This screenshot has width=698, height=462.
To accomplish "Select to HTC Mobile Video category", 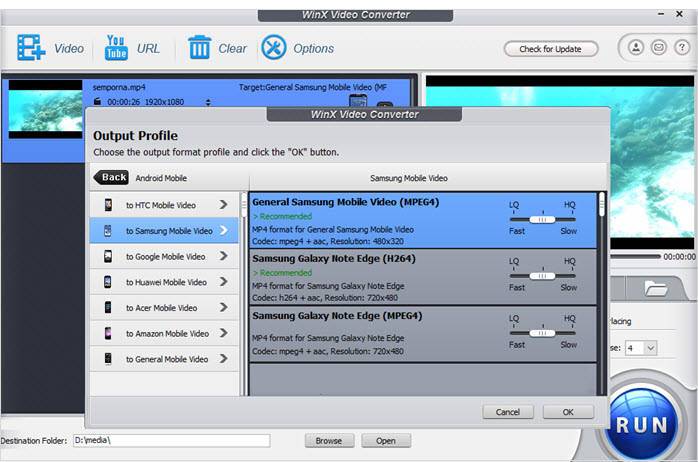I will pos(164,205).
